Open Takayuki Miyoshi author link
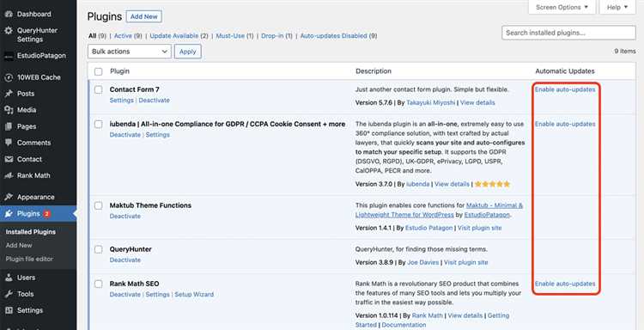 [x=430, y=103]
